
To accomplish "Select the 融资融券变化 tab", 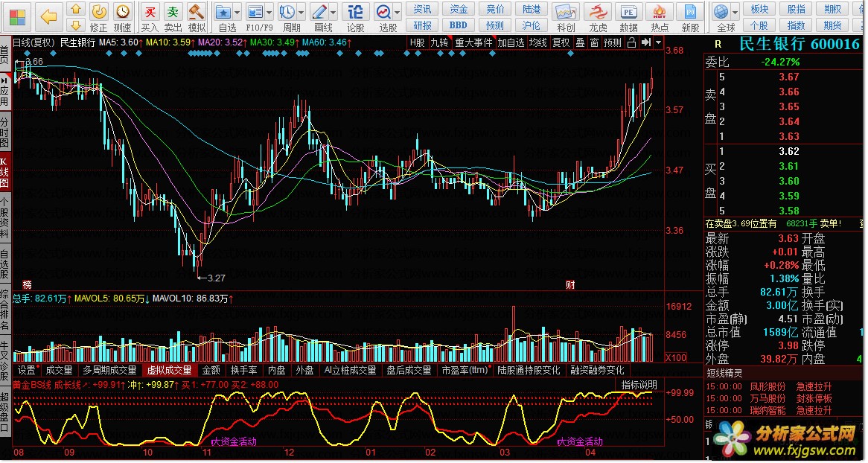I will (x=597, y=371).
